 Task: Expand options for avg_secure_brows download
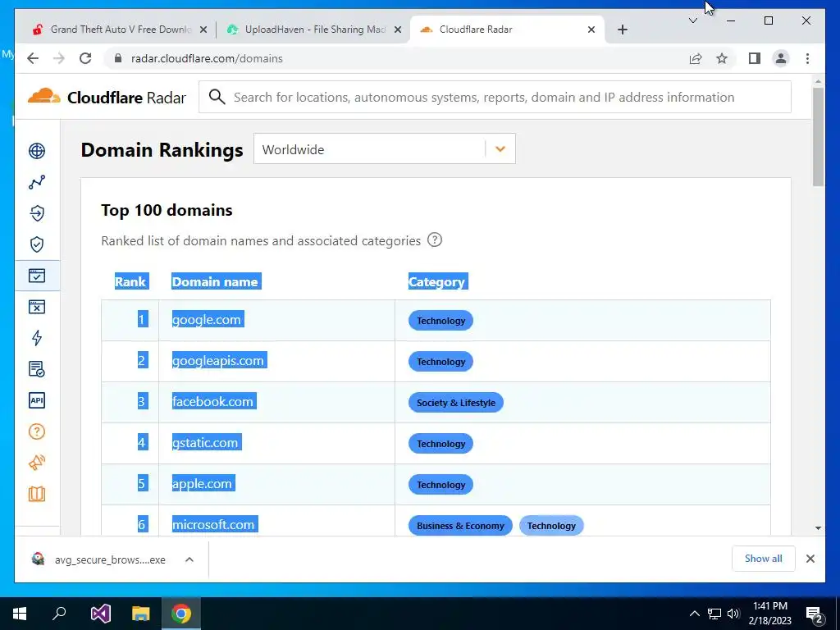point(189,559)
